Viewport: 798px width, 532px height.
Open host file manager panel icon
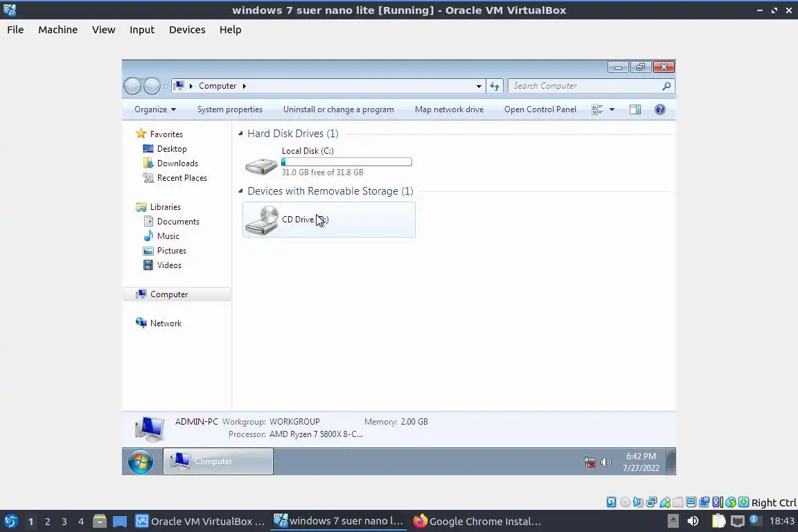pyautogui.click(x=100, y=521)
